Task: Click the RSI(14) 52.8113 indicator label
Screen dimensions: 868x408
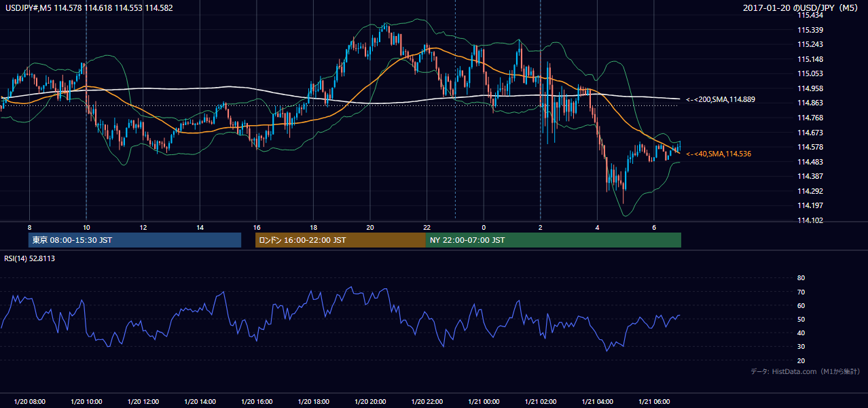Action: (29, 258)
